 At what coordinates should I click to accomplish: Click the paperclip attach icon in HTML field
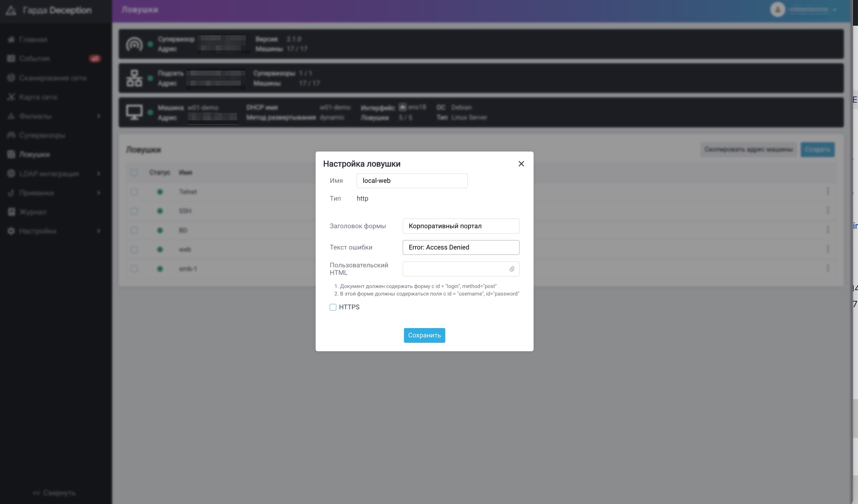(x=512, y=269)
